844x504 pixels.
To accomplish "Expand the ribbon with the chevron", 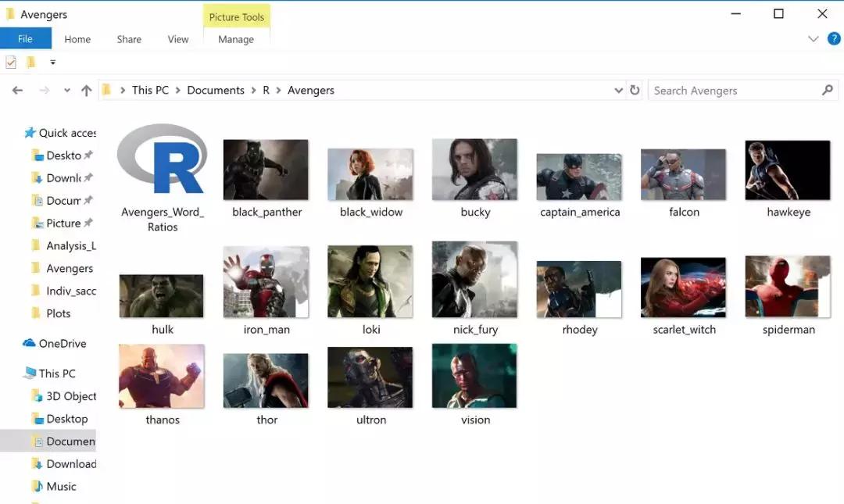I will (x=813, y=39).
